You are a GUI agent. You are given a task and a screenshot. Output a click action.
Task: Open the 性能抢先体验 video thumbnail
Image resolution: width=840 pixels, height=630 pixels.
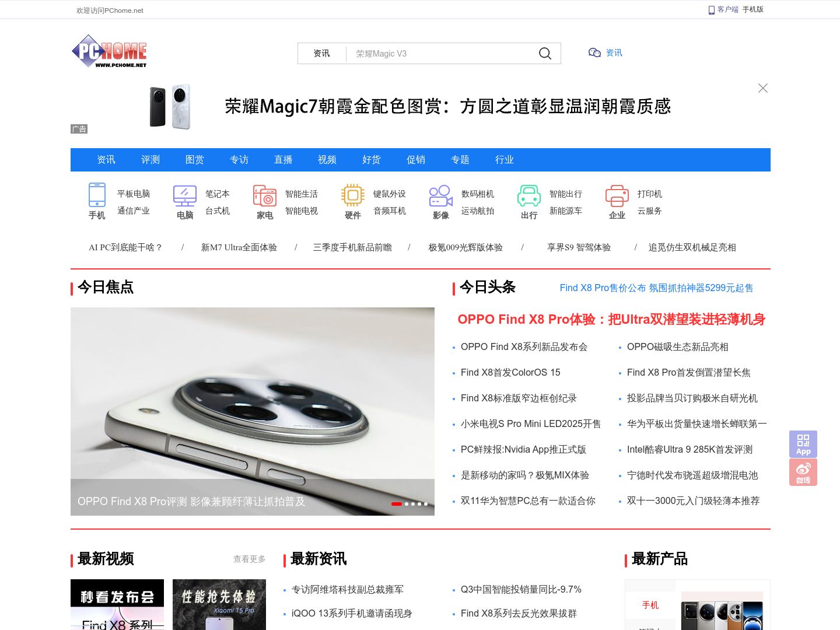219,604
